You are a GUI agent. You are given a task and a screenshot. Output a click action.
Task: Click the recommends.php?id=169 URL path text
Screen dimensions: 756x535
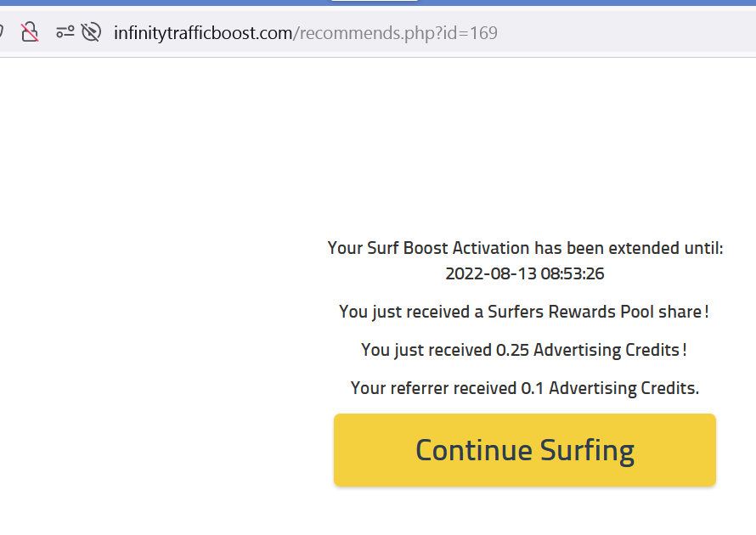click(395, 33)
